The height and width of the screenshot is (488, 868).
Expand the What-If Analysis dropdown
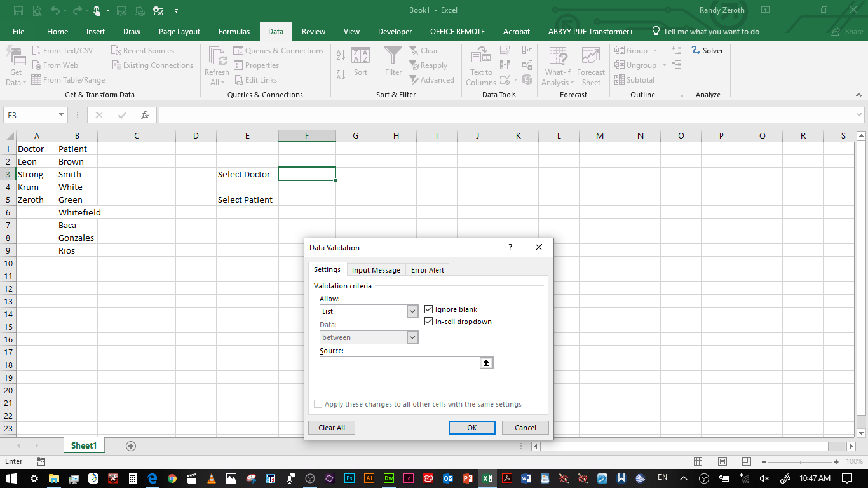coord(558,65)
